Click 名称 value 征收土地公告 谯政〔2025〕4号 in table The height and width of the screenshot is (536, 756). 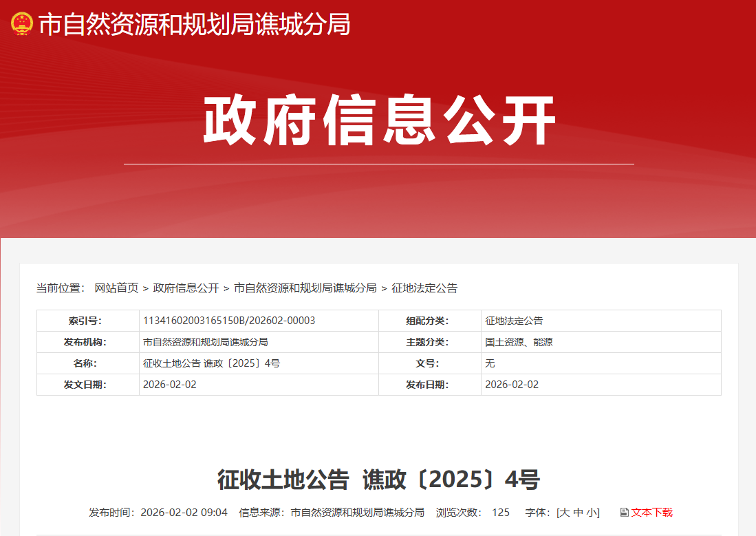pyautogui.click(x=211, y=363)
